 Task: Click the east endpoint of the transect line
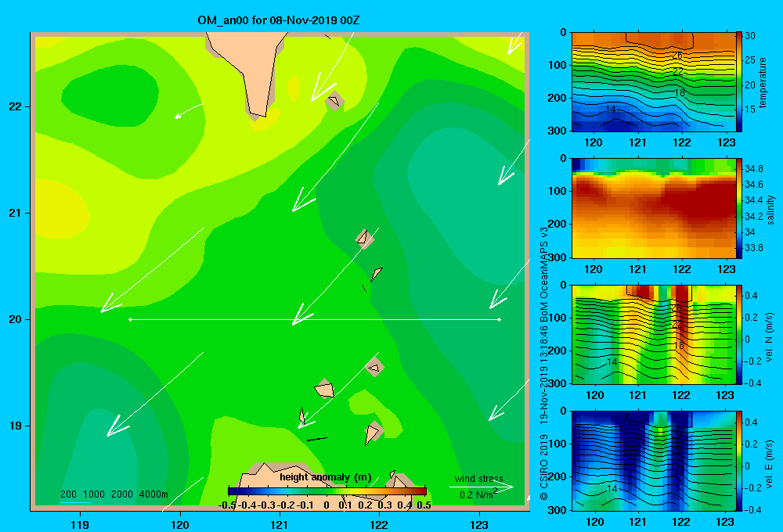point(500,319)
